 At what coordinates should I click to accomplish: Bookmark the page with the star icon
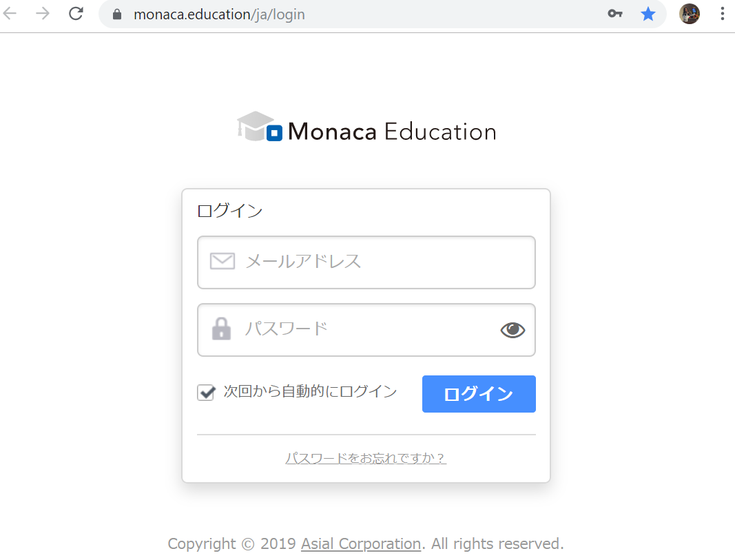[648, 13]
